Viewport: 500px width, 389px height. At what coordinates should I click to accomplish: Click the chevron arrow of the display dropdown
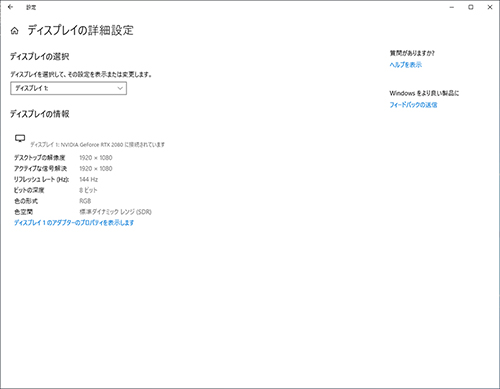(x=120, y=88)
